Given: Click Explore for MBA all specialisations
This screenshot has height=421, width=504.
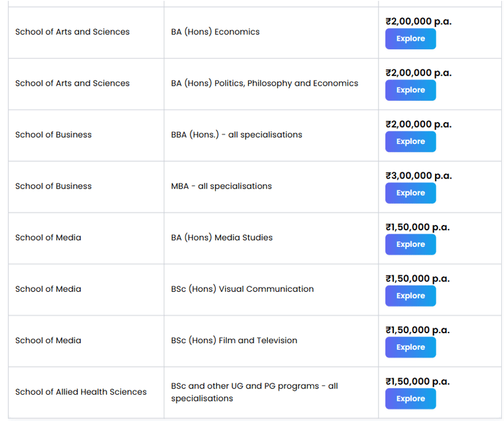Looking at the screenshot, I should tap(410, 193).
